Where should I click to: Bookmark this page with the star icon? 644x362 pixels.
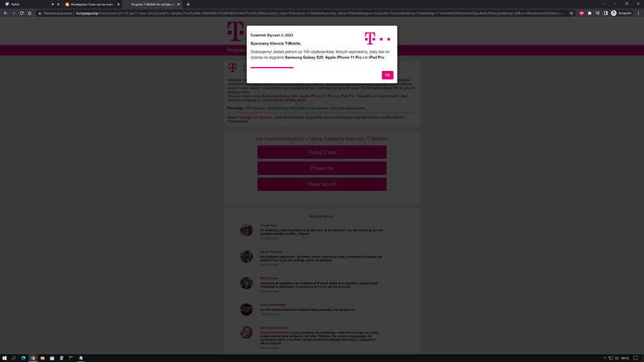click(571, 13)
